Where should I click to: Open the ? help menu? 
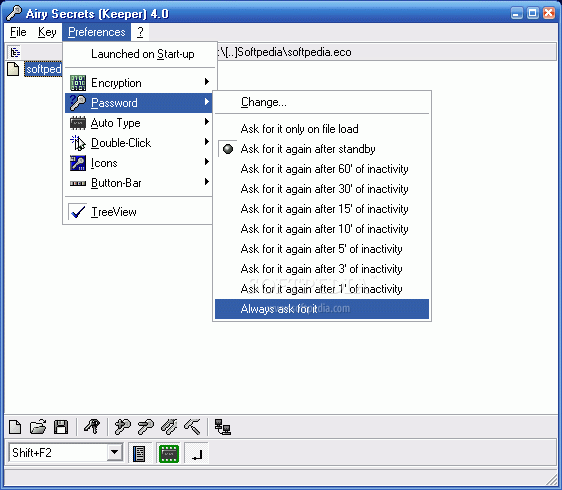click(x=140, y=32)
